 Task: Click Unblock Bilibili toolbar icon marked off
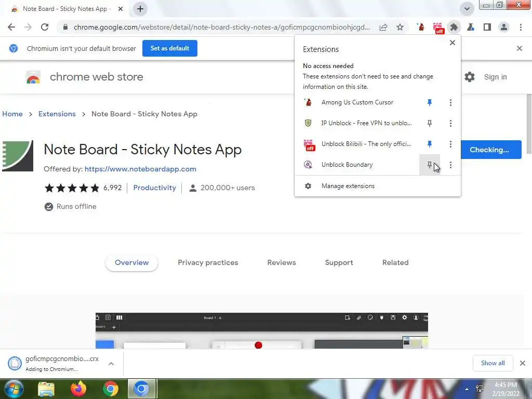coord(438,28)
